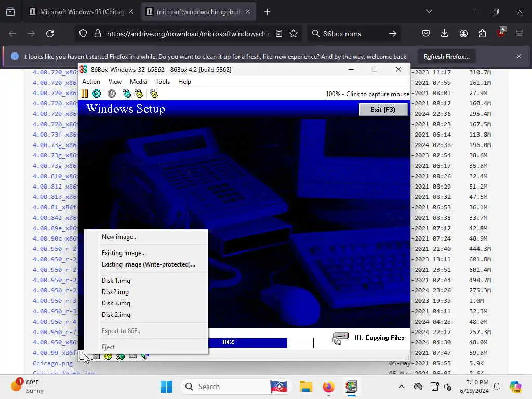The height and width of the screenshot is (399, 532).
Task: Open Firefox tracking protection shield
Action: tap(83, 34)
